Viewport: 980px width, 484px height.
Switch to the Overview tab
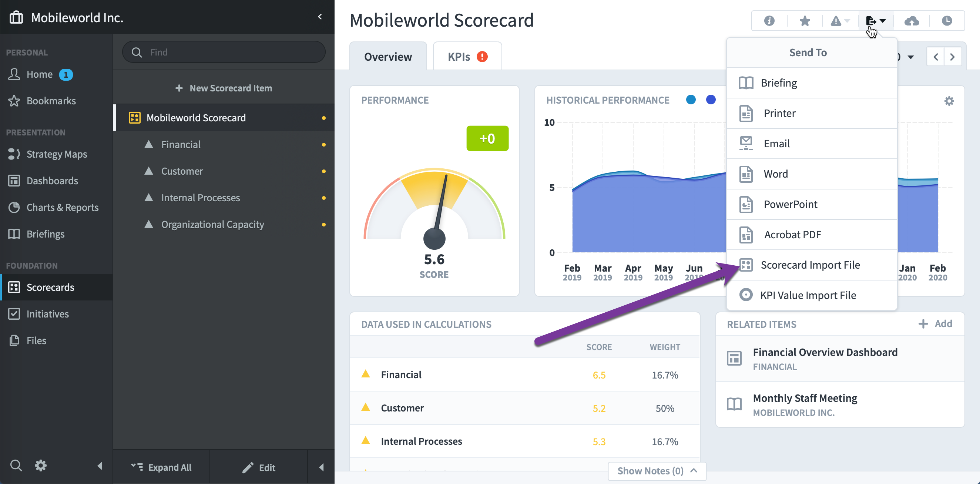click(388, 56)
